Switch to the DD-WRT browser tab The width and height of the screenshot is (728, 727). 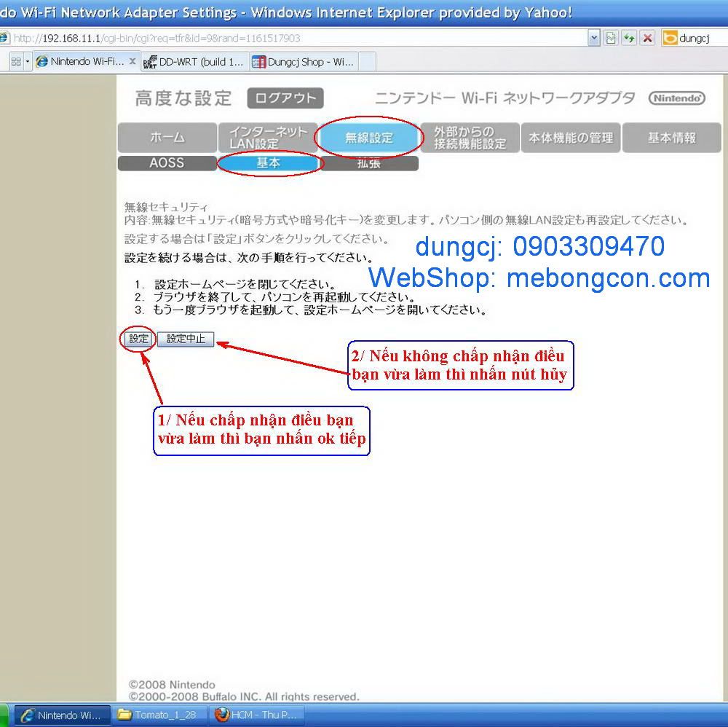coord(194,62)
